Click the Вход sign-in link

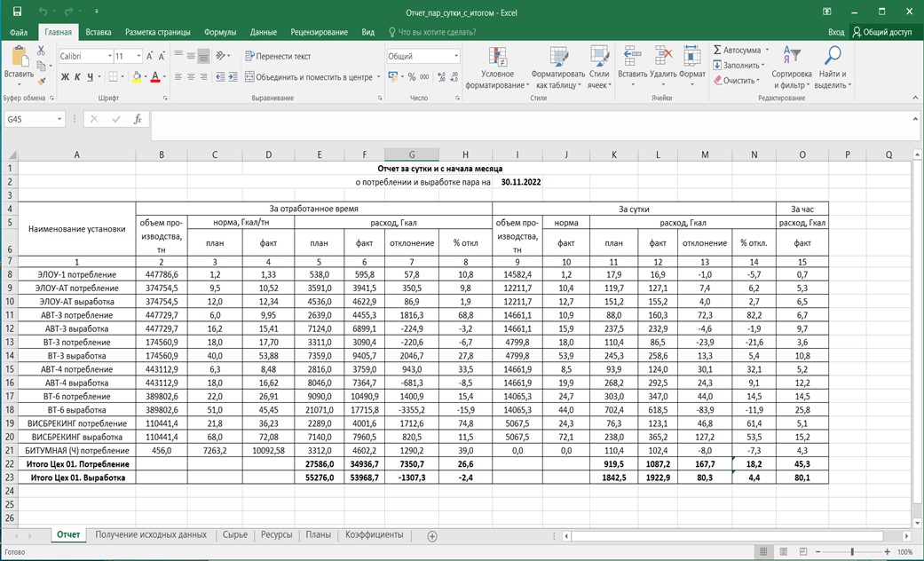click(836, 32)
